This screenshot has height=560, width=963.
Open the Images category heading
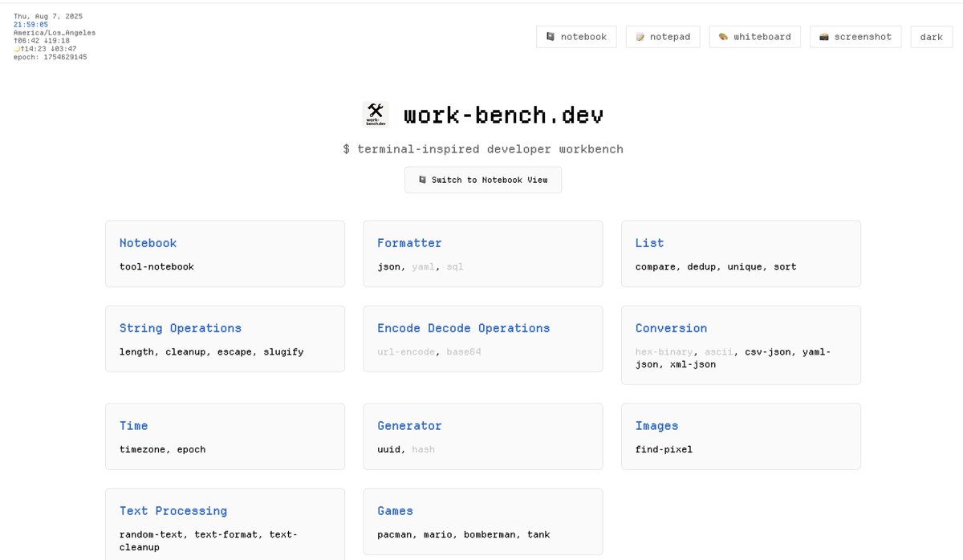pos(656,426)
